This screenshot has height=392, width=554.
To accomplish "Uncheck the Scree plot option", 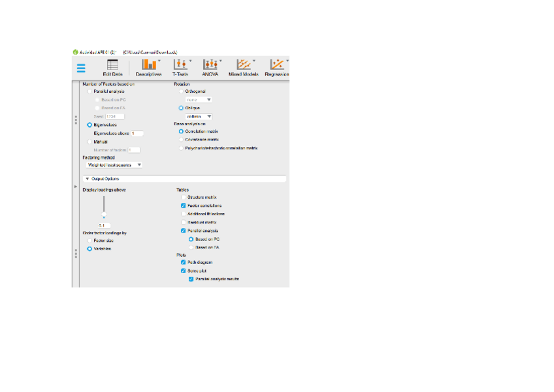I will pyautogui.click(x=184, y=270).
